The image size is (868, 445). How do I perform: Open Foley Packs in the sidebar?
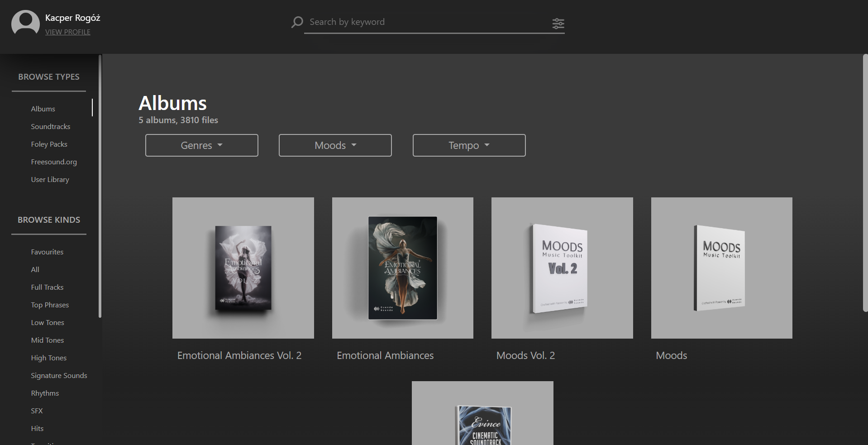[49, 144]
